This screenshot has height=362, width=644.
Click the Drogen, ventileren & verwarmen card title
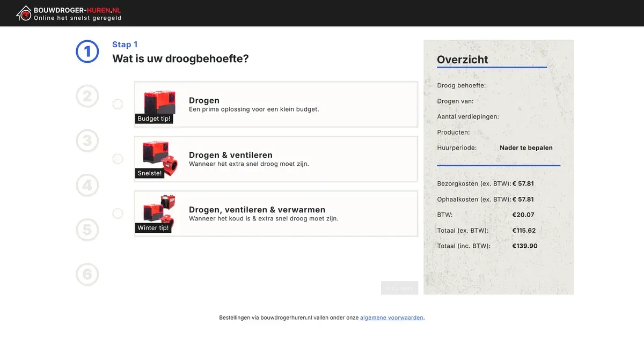(257, 210)
